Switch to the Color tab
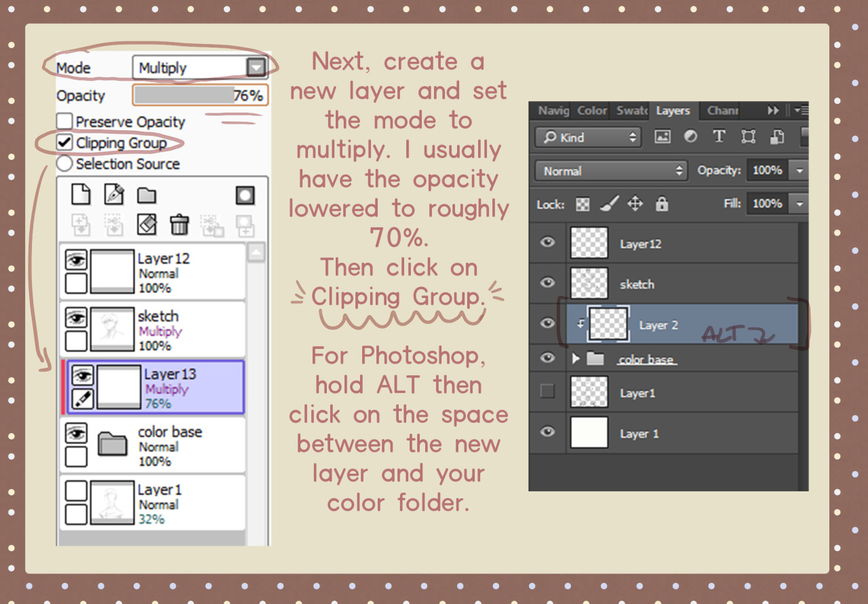The height and width of the screenshot is (604, 868). pos(592,111)
